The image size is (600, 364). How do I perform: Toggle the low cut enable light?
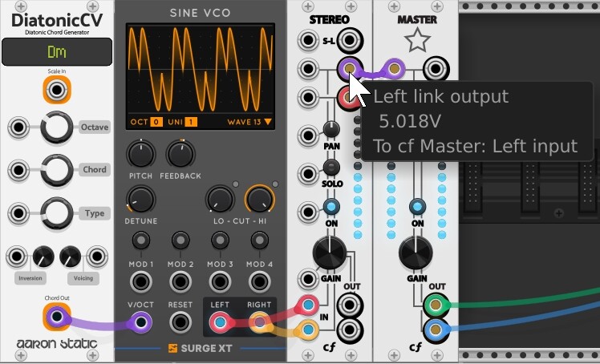click(236, 184)
